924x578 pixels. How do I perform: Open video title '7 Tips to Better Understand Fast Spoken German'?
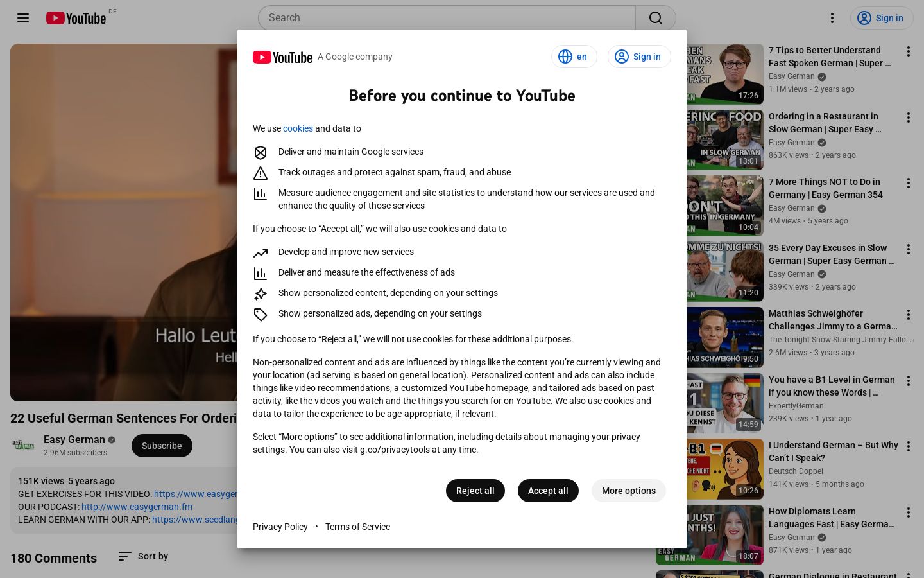tap(830, 57)
